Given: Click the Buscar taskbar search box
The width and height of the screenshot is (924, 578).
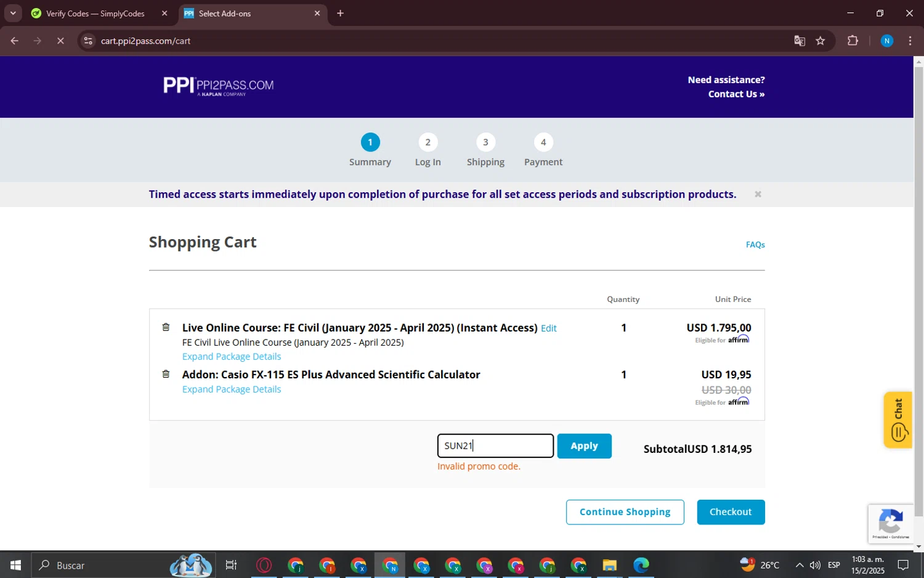Looking at the screenshot, I should [123, 565].
